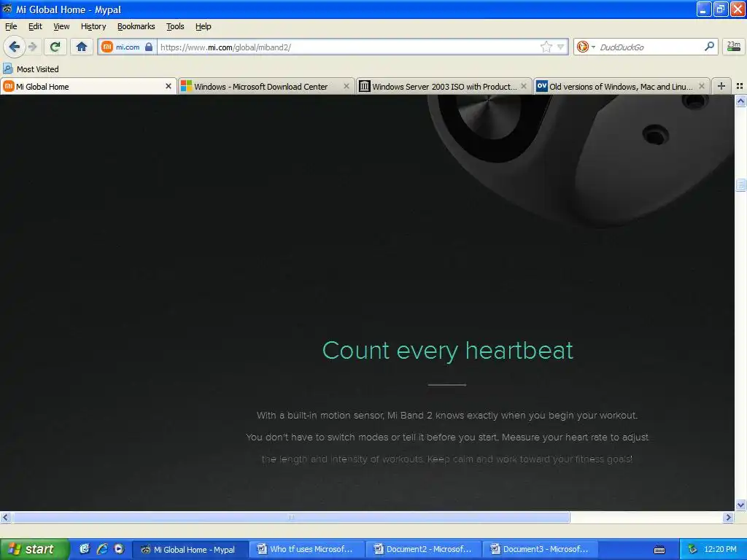Click the mi.com site identity badge
Screen dimensions: 747x560
coord(127,47)
